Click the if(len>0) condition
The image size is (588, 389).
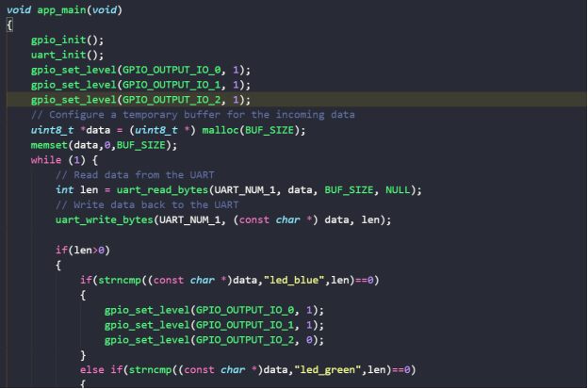tap(83, 250)
